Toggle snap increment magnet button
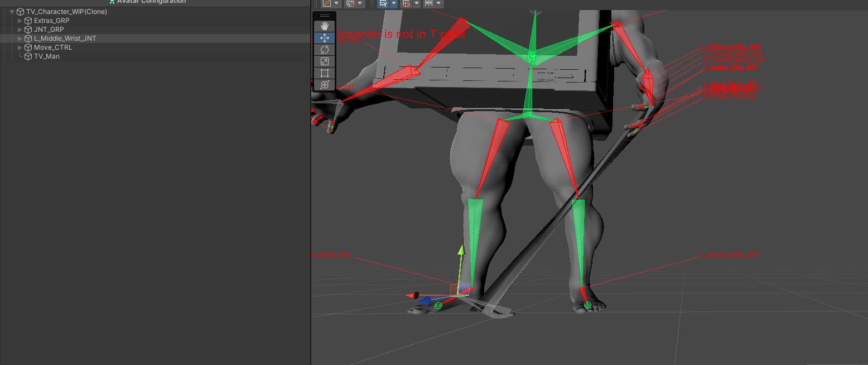The width and height of the screenshot is (868, 365). pos(406,3)
